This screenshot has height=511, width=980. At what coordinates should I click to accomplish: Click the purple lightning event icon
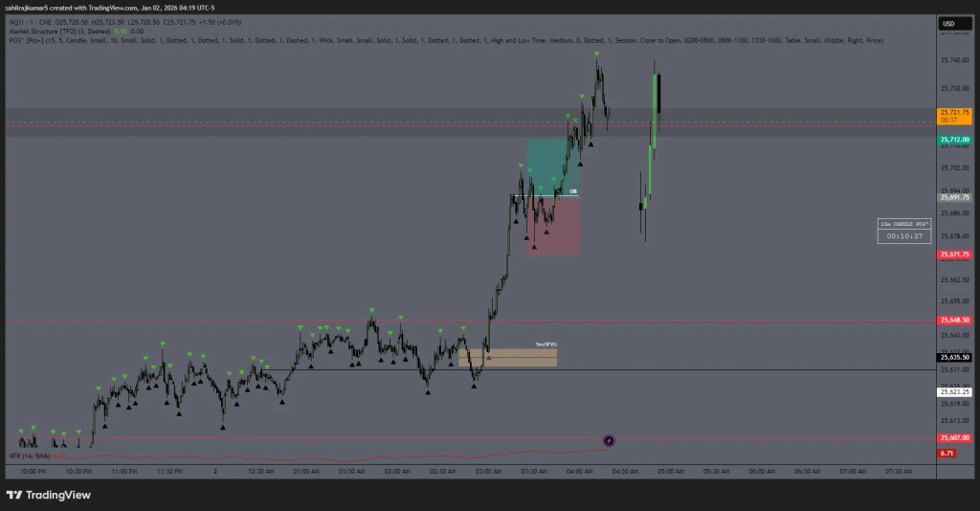click(609, 440)
